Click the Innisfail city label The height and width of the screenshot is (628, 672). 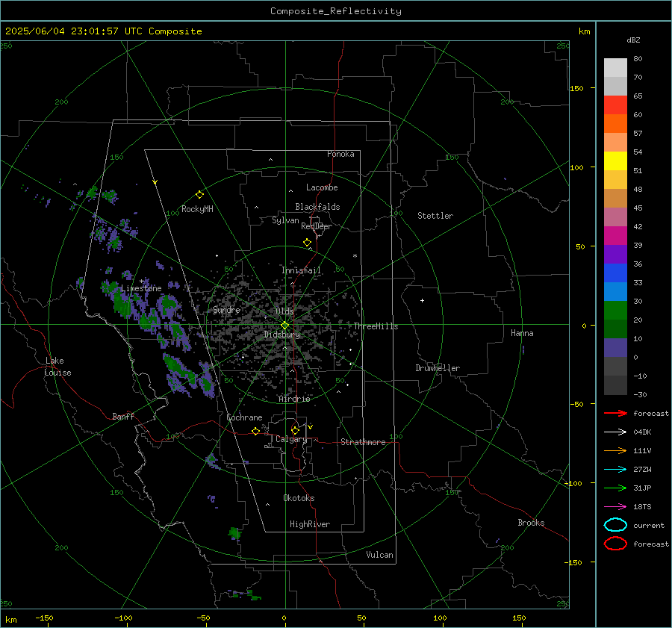pos(302,270)
